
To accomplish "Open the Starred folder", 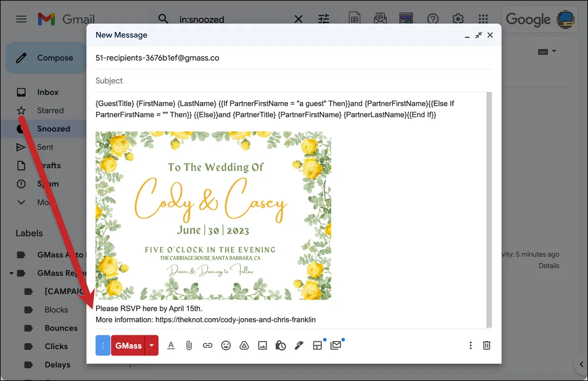I will pyautogui.click(x=50, y=110).
